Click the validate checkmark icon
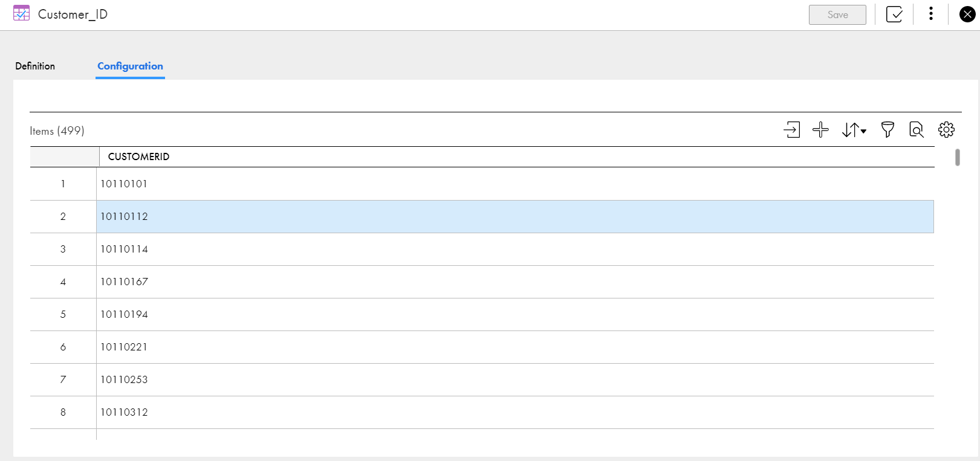Screen dimensions: 980x461 pos(894,15)
